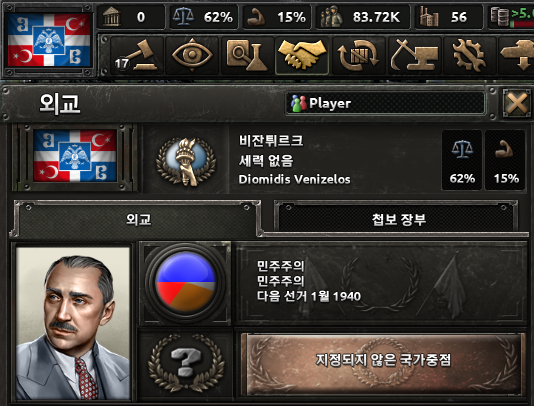Open trade crate arrows icon
Screen dimensions: 534x406
[x=358, y=56]
